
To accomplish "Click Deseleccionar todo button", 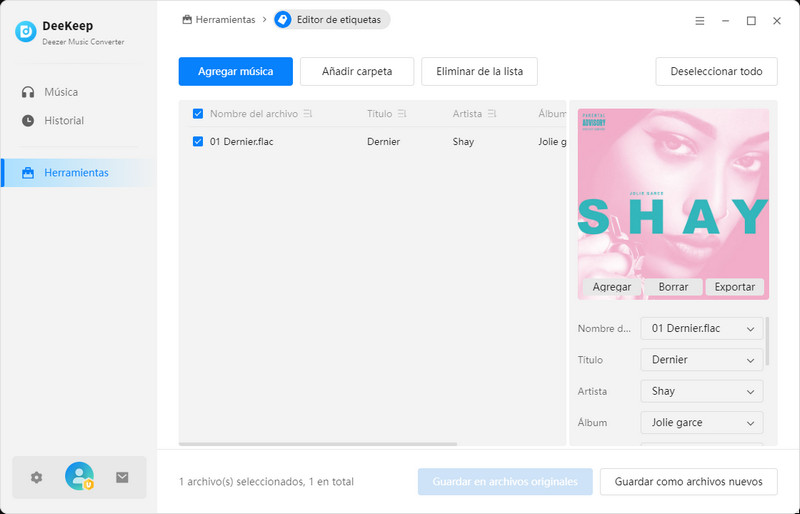I will 716,71.
